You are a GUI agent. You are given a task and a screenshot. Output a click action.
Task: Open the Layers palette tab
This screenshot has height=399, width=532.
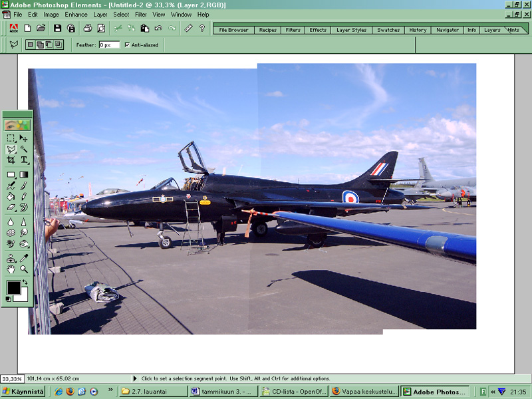(492, 30)
